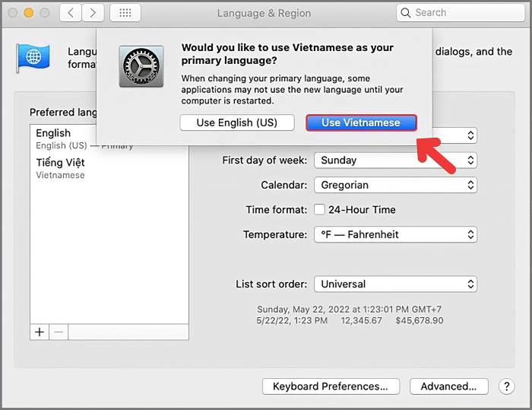Viewport: 532px width, 410px height.
Task: Expand the Calendar Gregorian dropdown
Action: tap(395, 185)
